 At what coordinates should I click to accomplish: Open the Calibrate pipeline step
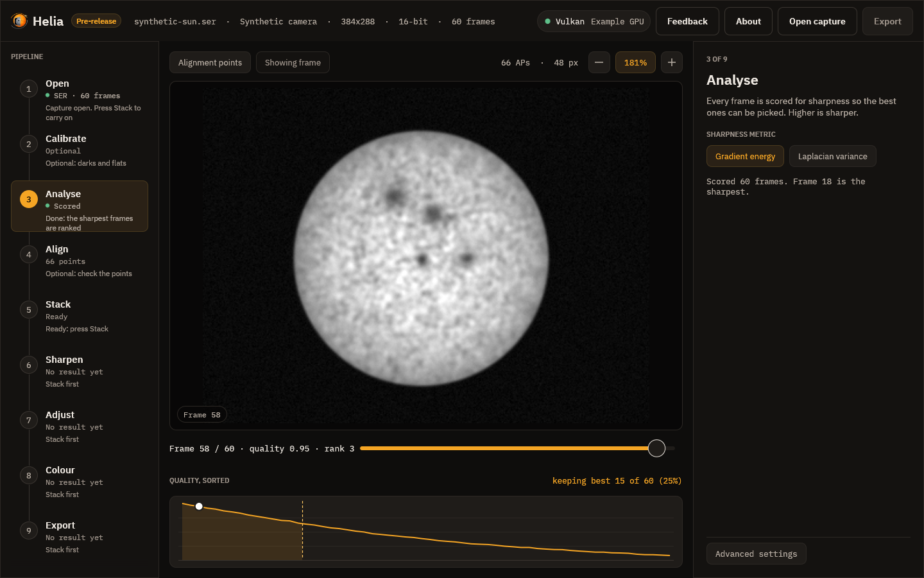tap(80, 151)
